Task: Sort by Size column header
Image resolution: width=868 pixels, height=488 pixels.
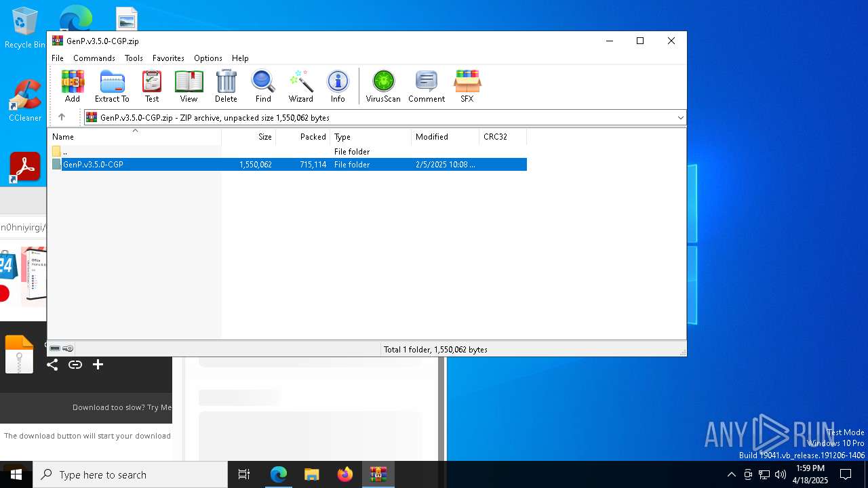Action: tap(249, 137)
